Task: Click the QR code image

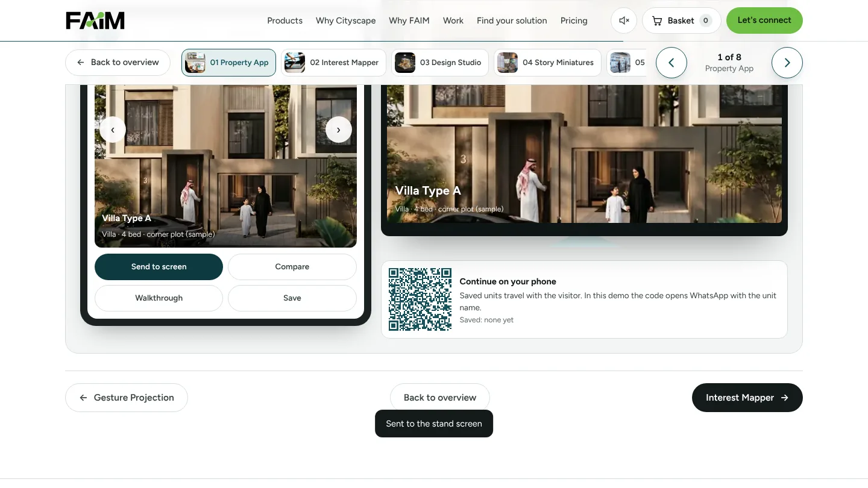Action: click(x=420, y=299)
